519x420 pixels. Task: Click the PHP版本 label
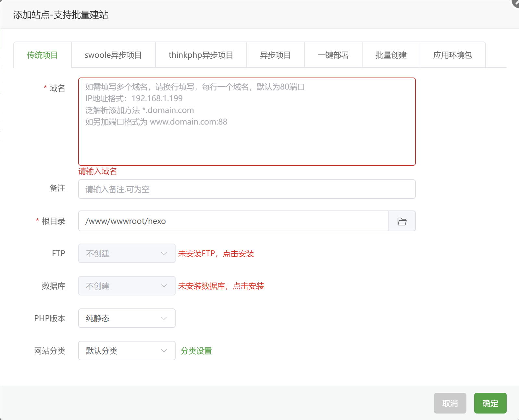point(50,318)
